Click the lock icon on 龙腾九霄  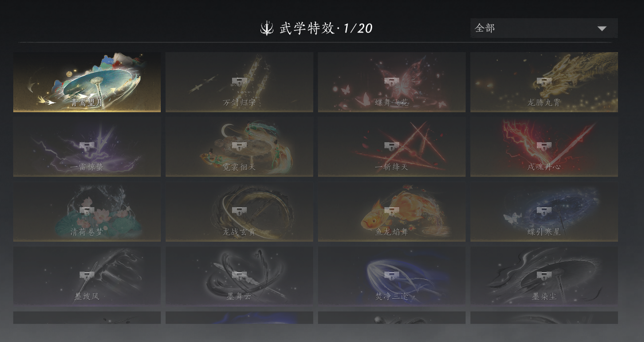click(x=544, y=81)
